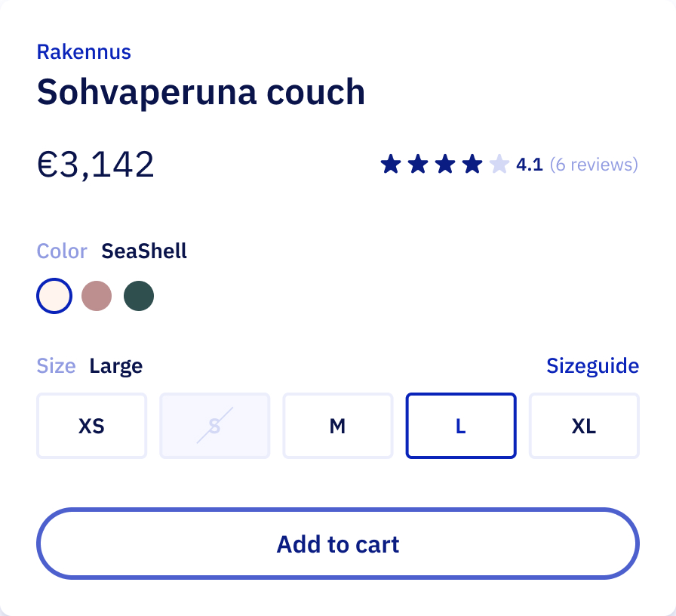This screenshot has width=676, height=616.
Task: Click the fourth rating star
Action: pos(472,165)
